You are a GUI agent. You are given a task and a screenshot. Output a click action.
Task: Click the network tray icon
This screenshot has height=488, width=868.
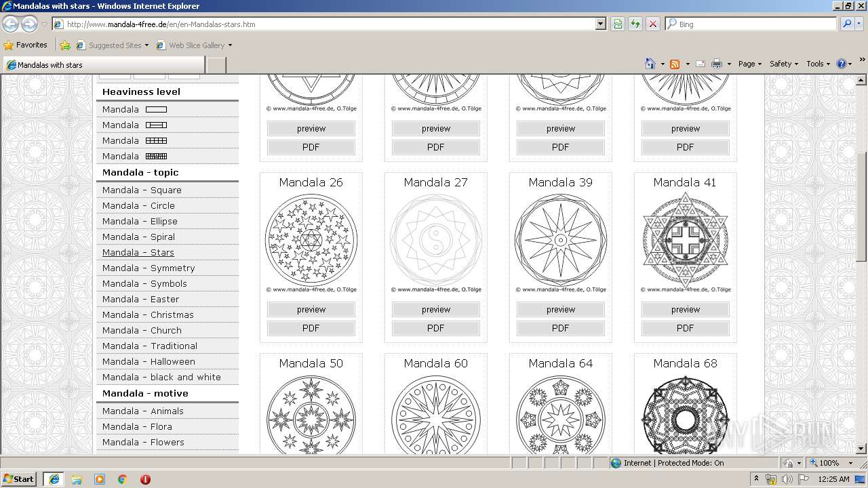pyautogui.click(x=771, y=479)
